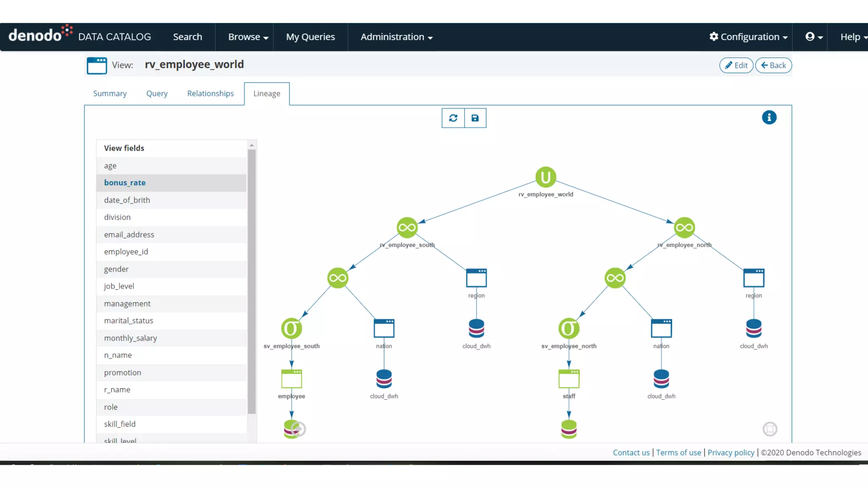This screenshot has width=868, height=488.
Task: Click the staff base view icon
Action: click(x=569, y=379)
